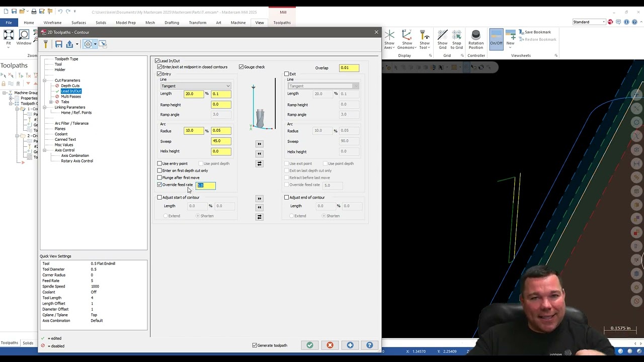Viewport: 644px width, 362px height.
Task: Collapse the Cut Parameters tree node
Action: tap(45, 80)
